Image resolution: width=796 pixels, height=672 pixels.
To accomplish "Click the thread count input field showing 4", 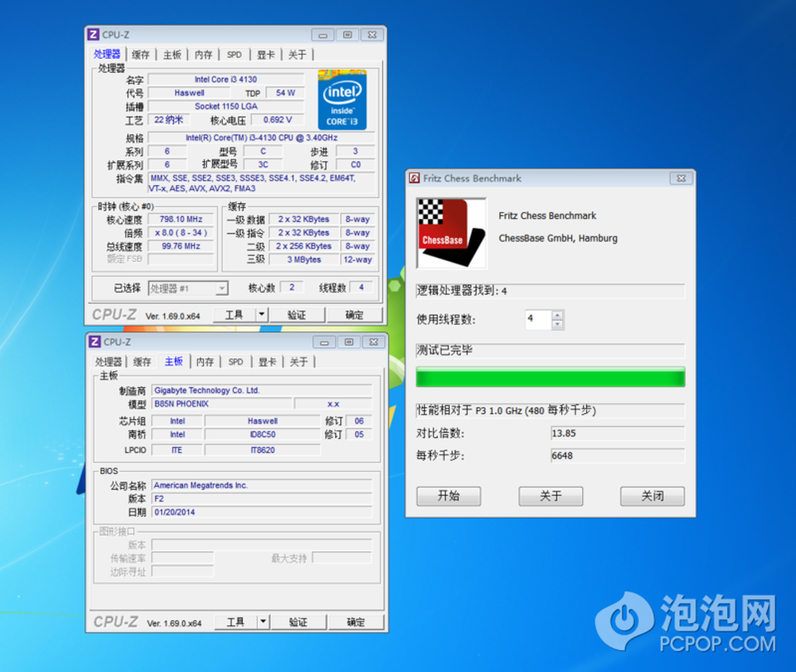I will 538,319.
